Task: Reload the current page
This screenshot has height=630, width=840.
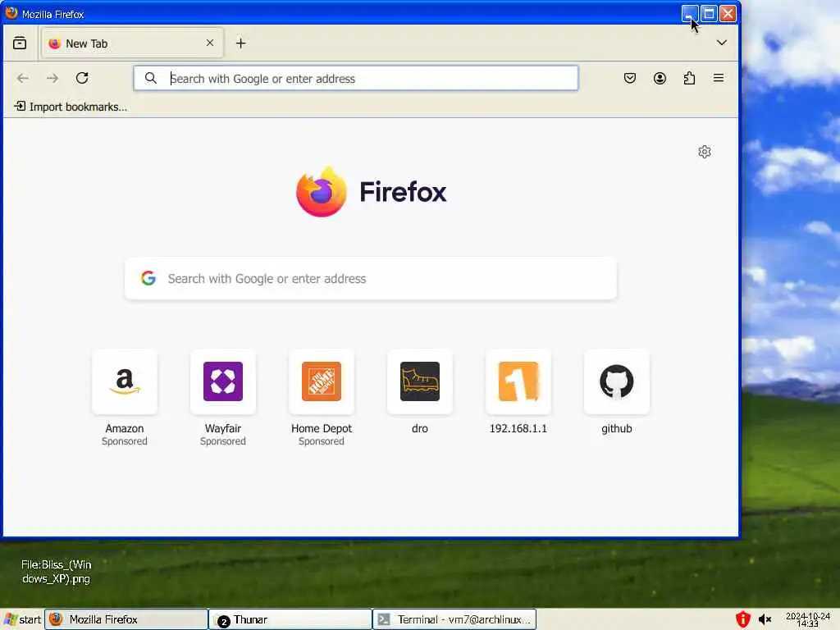Action: [82, 78]
